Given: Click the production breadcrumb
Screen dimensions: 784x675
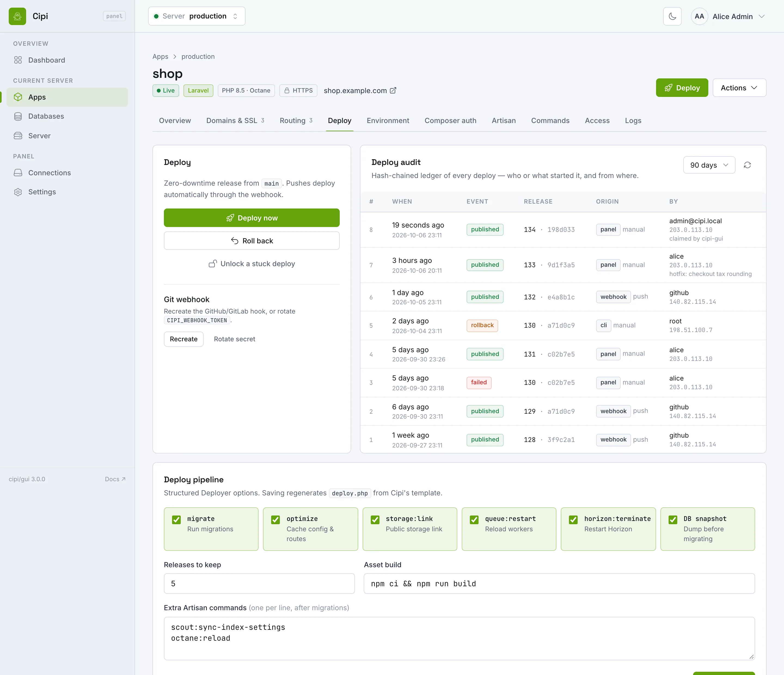Looking at the screenshot, I should tap(198, 56).
